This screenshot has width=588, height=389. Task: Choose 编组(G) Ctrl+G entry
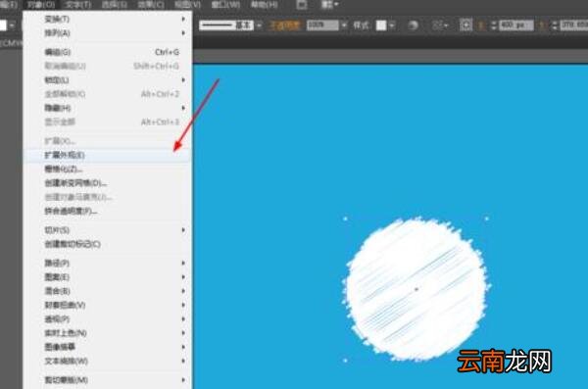108,52
